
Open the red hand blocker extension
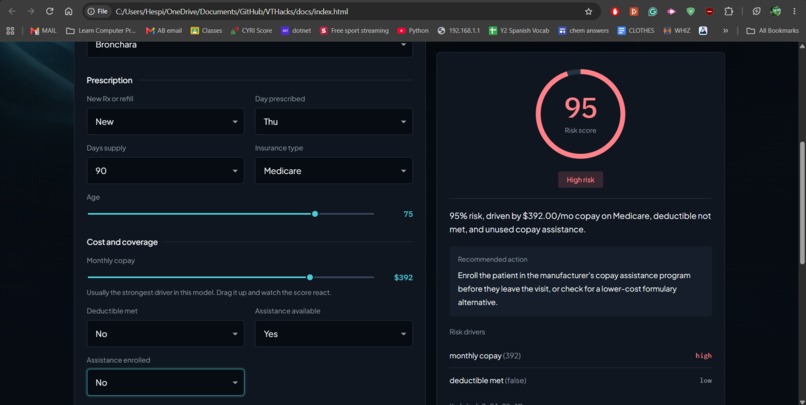pyautogui.click(x=615, y=11)
